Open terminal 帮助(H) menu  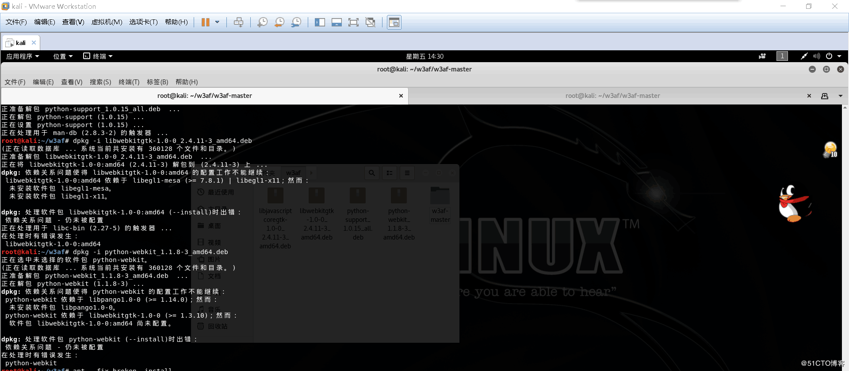coord(186,82)
